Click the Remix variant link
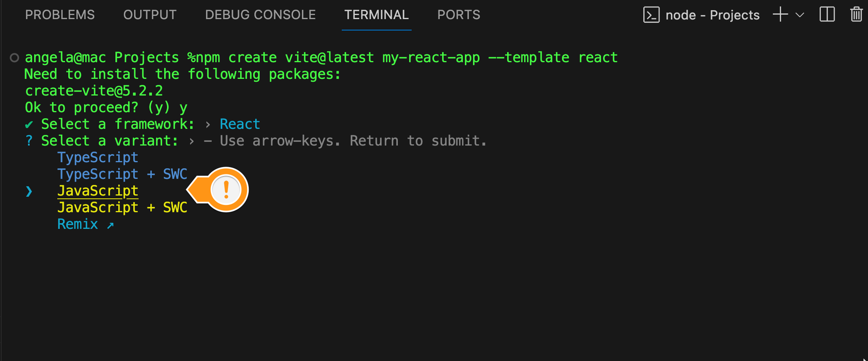Viewport: 868px width, 361px height. pos(78,224)
